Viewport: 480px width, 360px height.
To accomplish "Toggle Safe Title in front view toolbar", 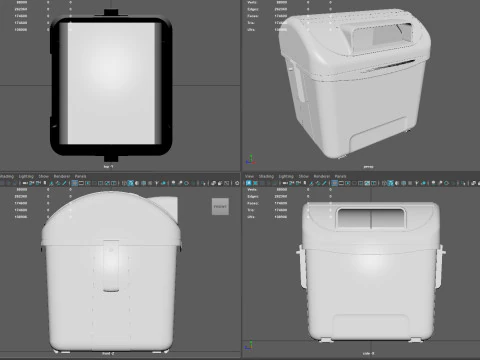I will tap(114, 183).
